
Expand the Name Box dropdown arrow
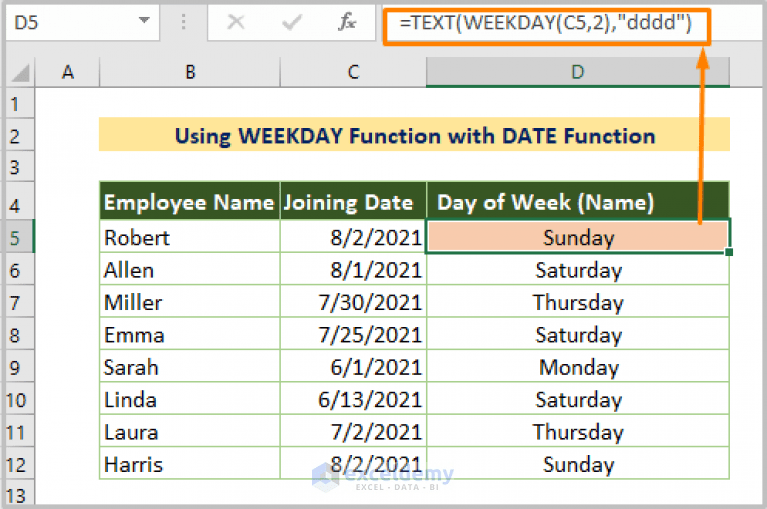click(144, 21)
